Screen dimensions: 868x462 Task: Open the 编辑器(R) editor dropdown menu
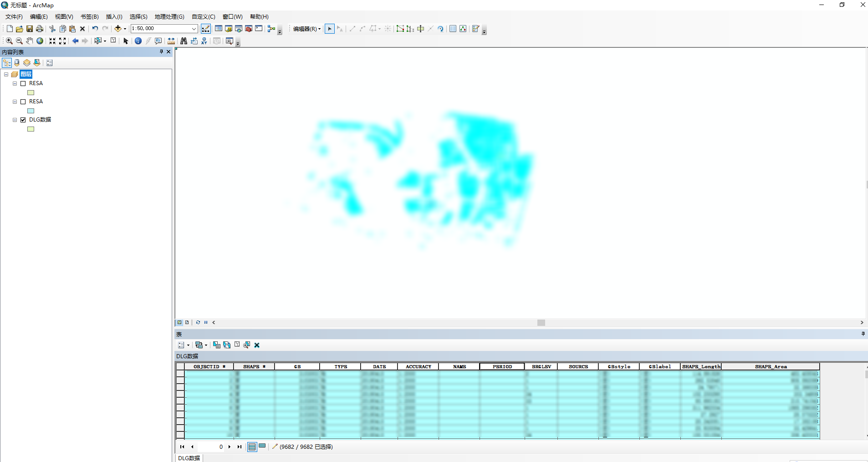coord(307,29)
